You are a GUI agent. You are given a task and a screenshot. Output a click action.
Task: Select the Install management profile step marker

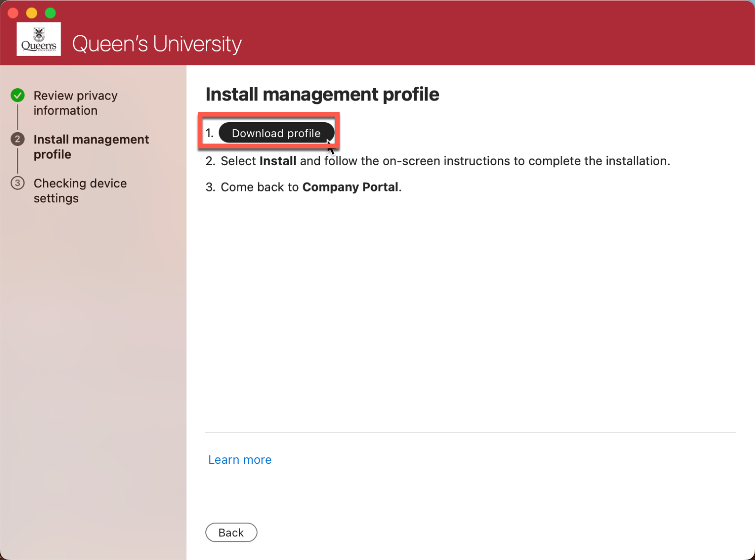tap(17, 139)
